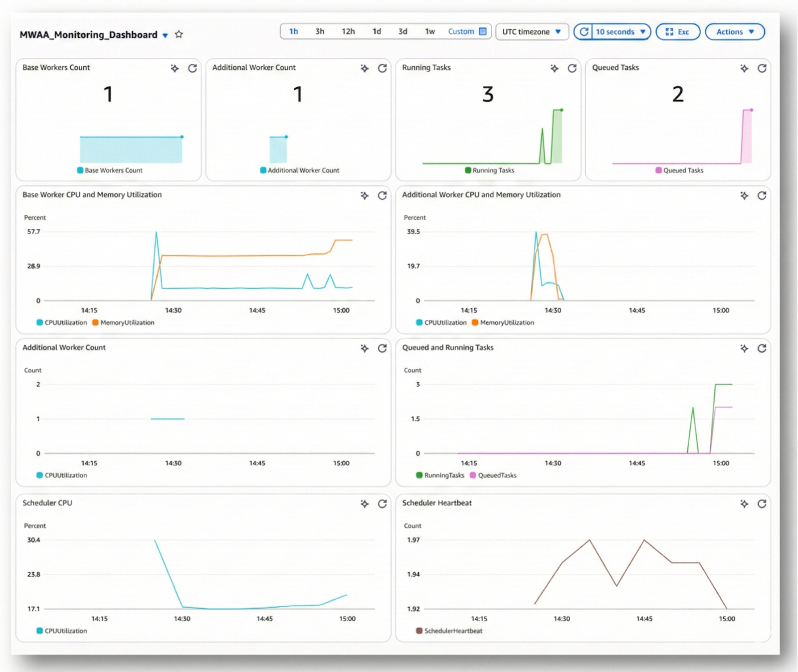The image size is (798, 672).
Task: Toggle SchedulerHeartbeat legend entry
Action: click(452, 631)
